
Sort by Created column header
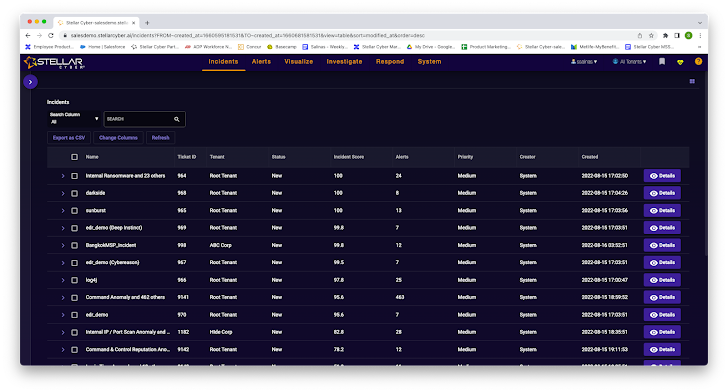coord(590,157)
